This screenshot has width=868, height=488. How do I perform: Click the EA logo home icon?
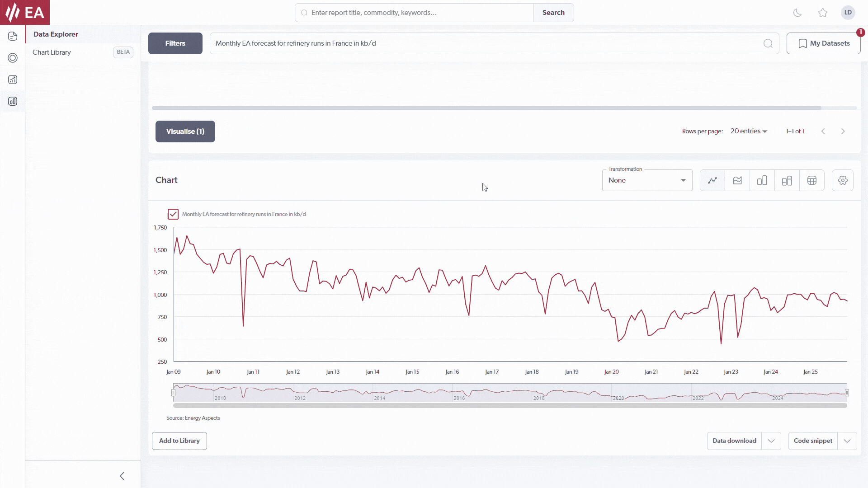point(25,12)
